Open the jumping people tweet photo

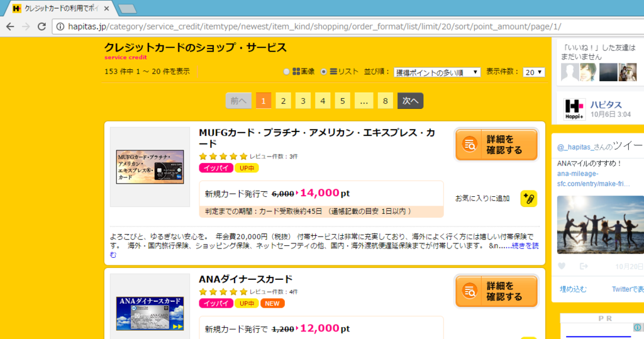[601, 225]
